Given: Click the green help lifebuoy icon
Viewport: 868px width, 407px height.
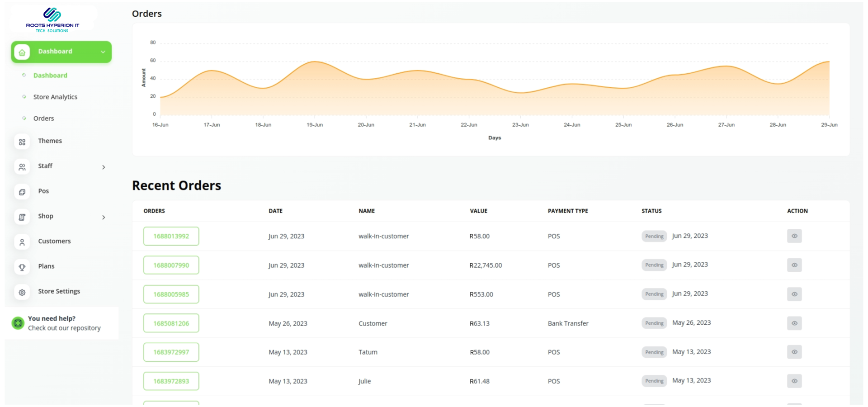Looking at the screenshot, I should (18, 323).
